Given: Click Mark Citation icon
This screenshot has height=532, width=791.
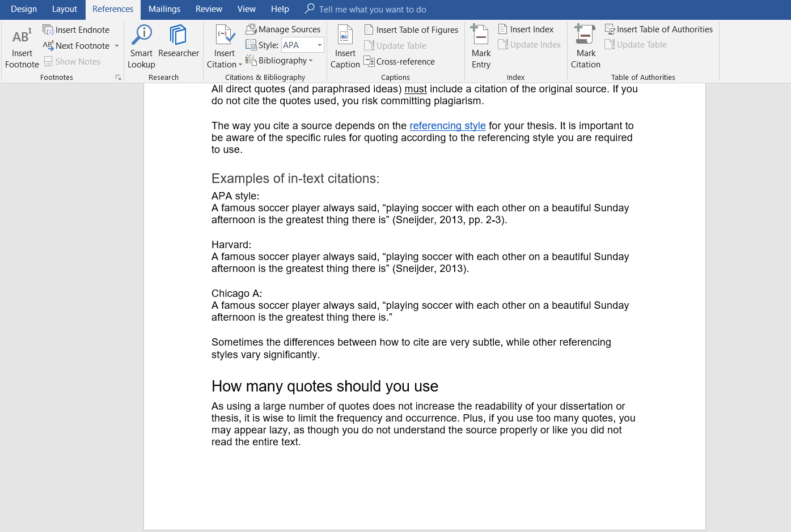Looking at the screenshot, I should (x=585, y=36).
